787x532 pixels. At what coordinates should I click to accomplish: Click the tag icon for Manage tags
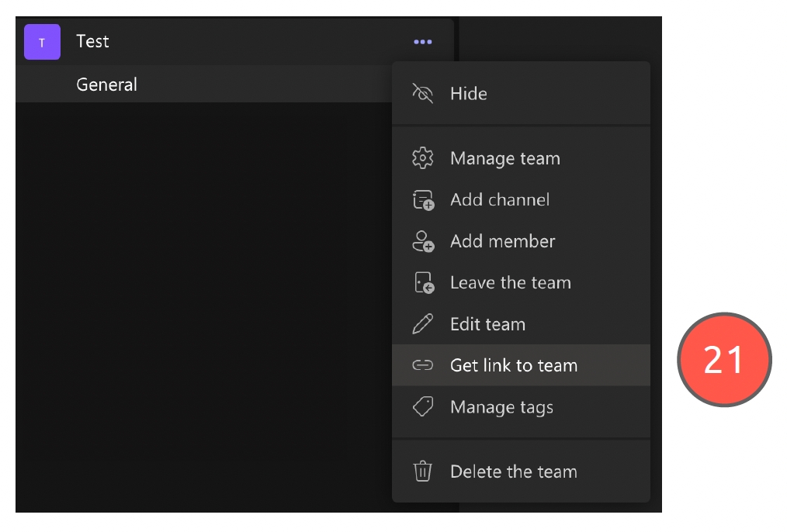tap(422, 407)
